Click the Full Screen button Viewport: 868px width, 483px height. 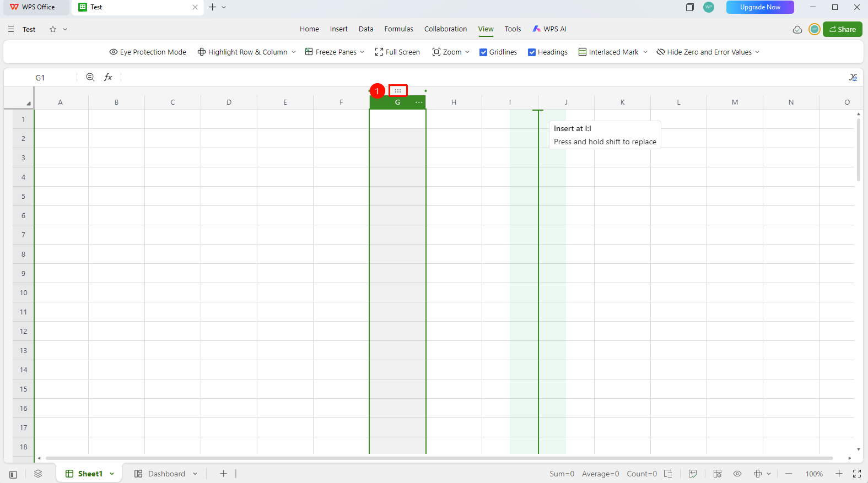tap(397, 52)
